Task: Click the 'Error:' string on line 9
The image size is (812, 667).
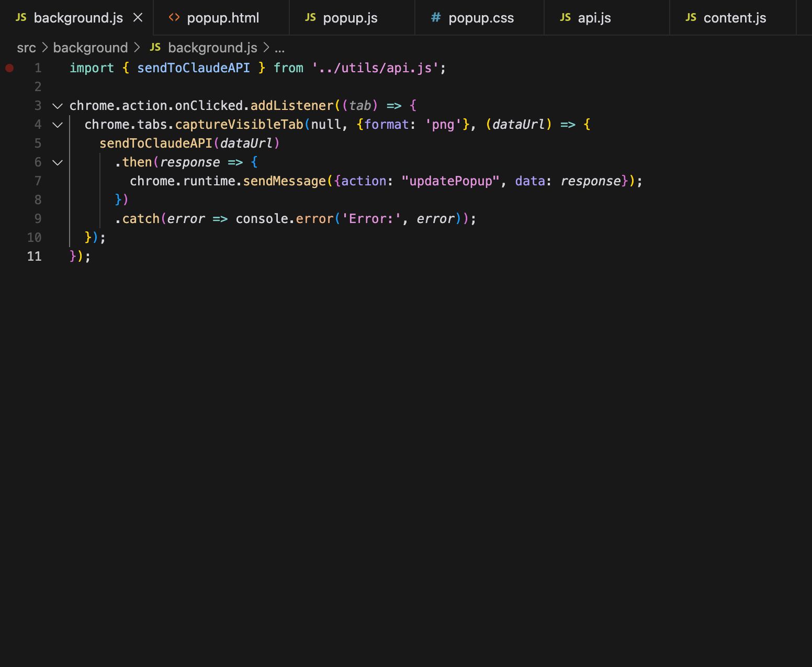Action: [371, 219]
